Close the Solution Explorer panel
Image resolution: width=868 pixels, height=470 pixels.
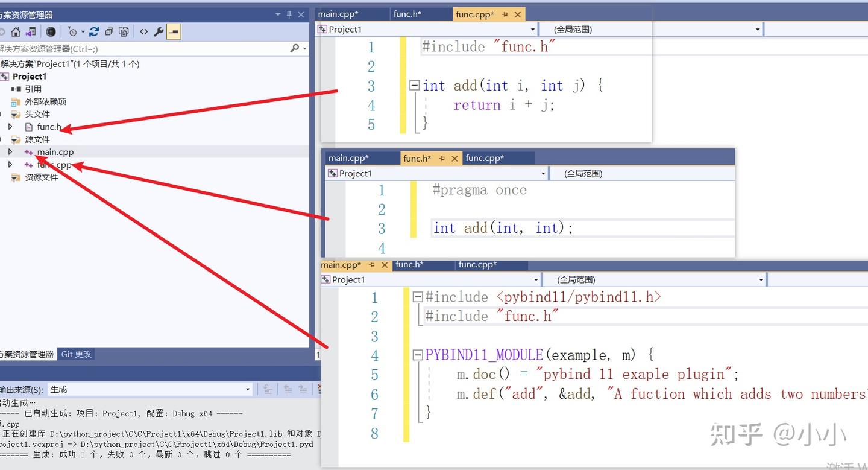[x=301, y=14]
